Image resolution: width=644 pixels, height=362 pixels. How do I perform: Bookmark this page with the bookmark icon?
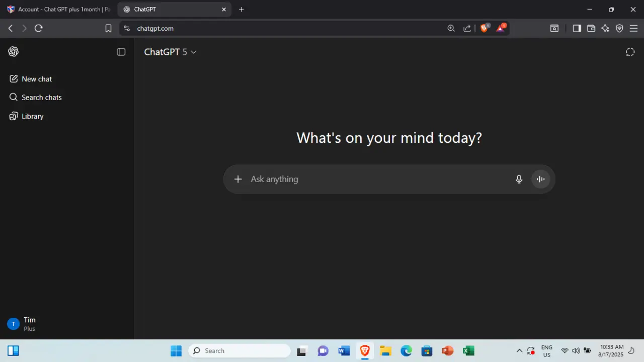(108, 29)
